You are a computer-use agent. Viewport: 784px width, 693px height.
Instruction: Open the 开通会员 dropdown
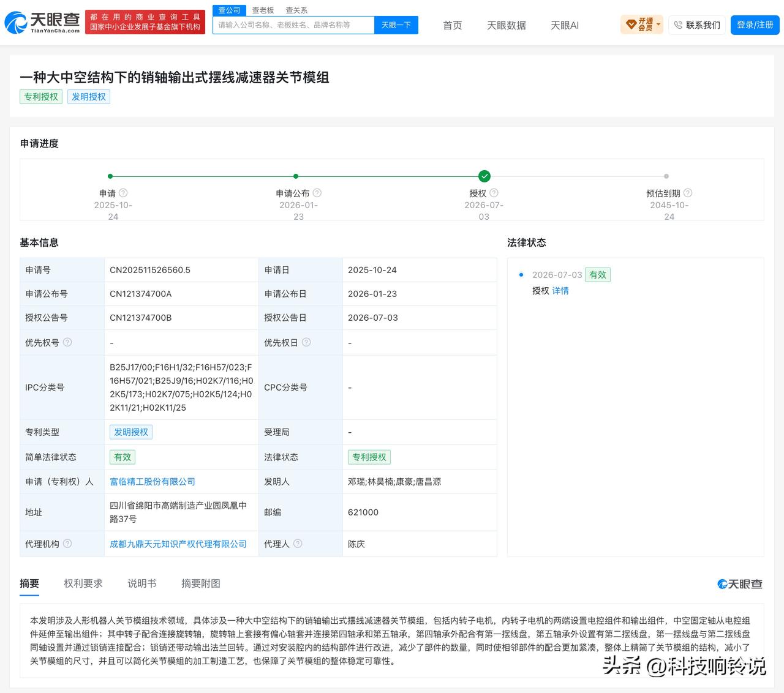[641, 24]
